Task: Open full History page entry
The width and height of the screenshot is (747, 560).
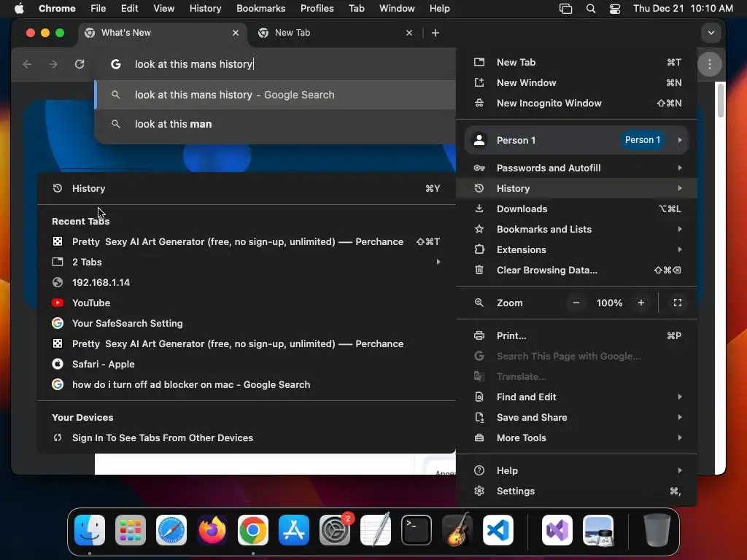Action: (247, 189)
